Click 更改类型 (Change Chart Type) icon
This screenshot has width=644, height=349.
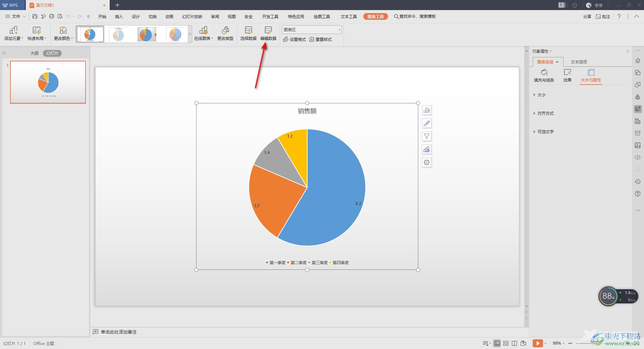[x=225, y=34]
